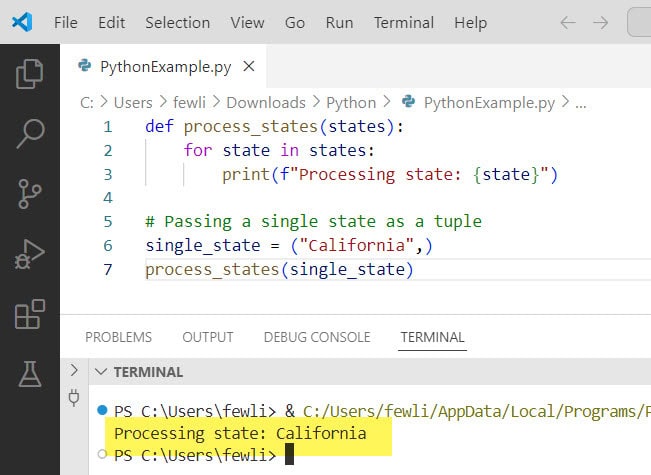Open the Selection menu

pos(177,22)
